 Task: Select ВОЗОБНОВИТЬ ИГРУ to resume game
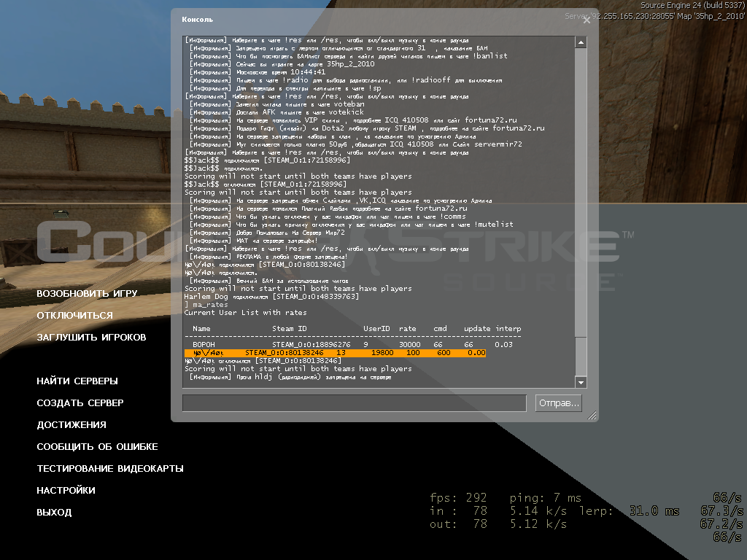click(x=88, y=293)
